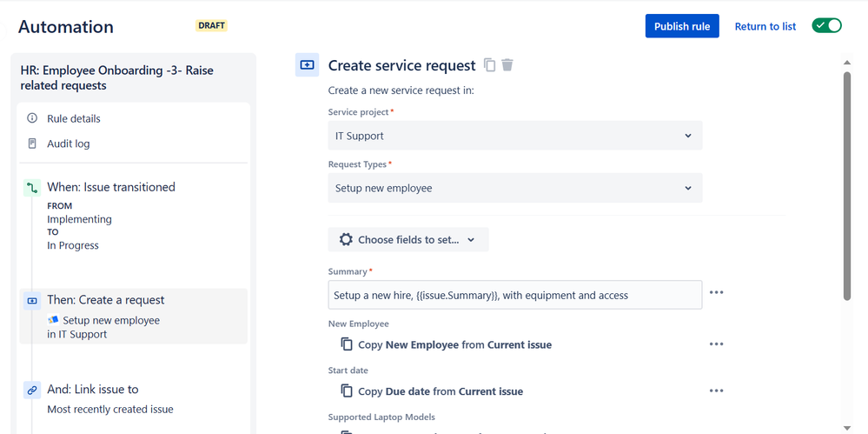Open Rule details
The width and height of the screenshot is (868, 434).
tap(74, 118)
